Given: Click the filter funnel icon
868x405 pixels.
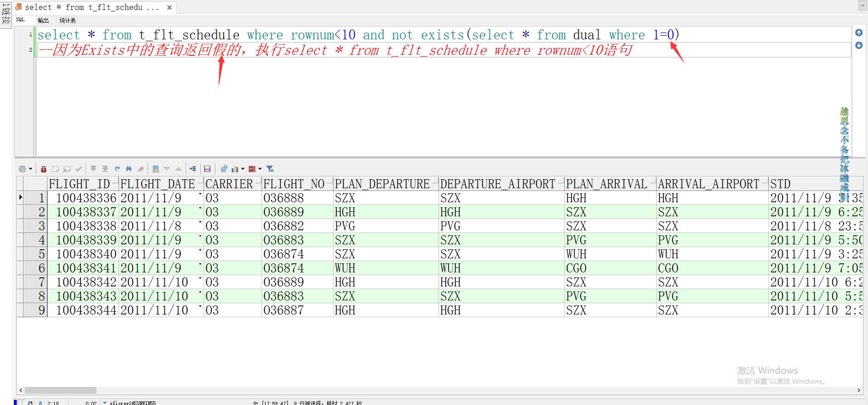Looking at the screenshot, I should (x=270, y=169).
